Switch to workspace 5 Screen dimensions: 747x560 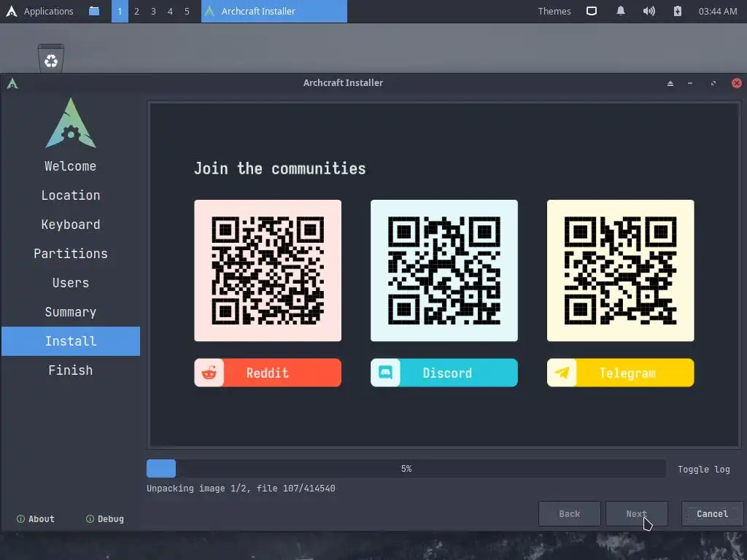click(x=187, y=11)
